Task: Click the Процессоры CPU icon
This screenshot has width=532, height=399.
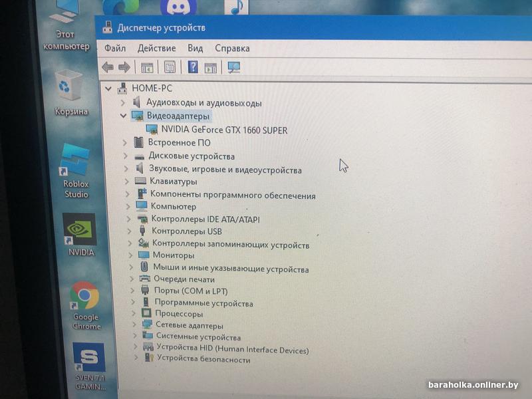Action: (146, 313)
